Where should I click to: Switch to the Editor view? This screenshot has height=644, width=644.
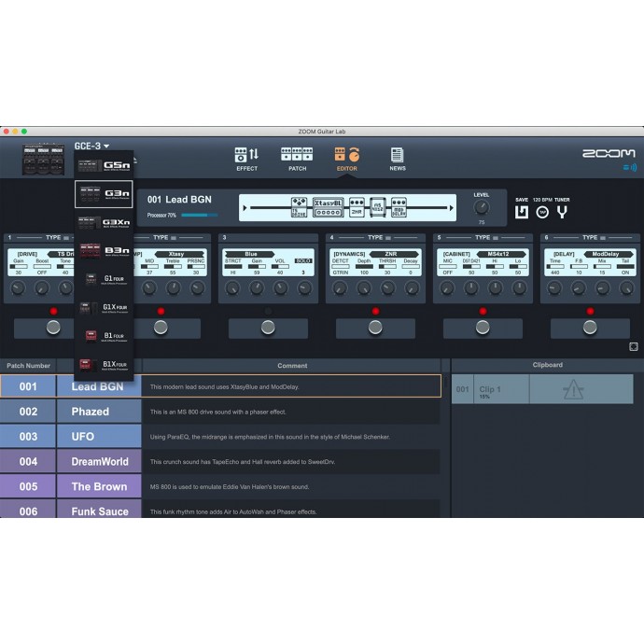(x=346, y=157)
